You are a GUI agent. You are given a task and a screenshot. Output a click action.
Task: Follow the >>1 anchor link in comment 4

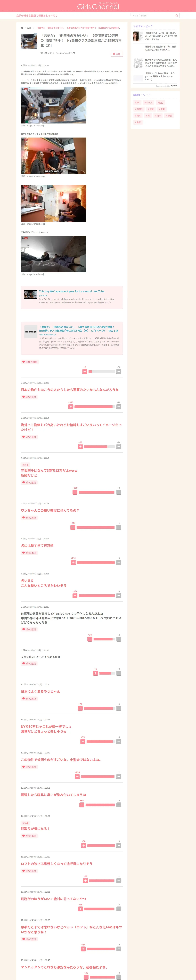(25, 465)
